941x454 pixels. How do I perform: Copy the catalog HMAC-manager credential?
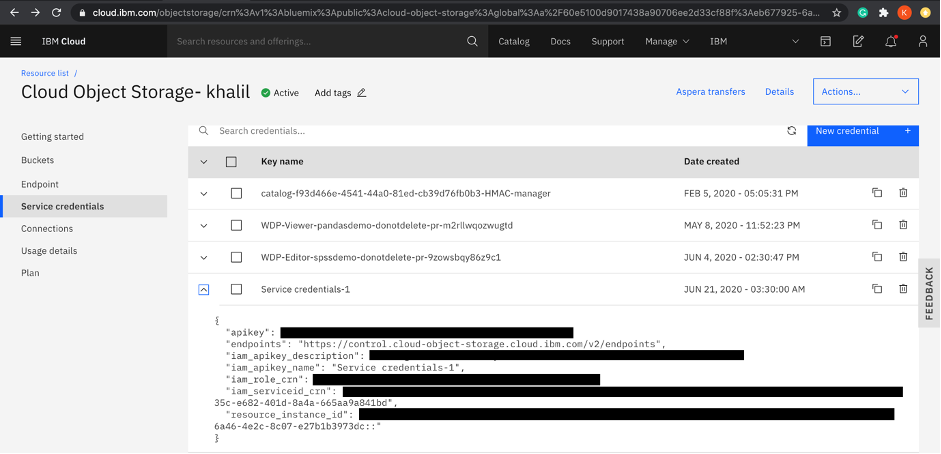click(877, 193)
